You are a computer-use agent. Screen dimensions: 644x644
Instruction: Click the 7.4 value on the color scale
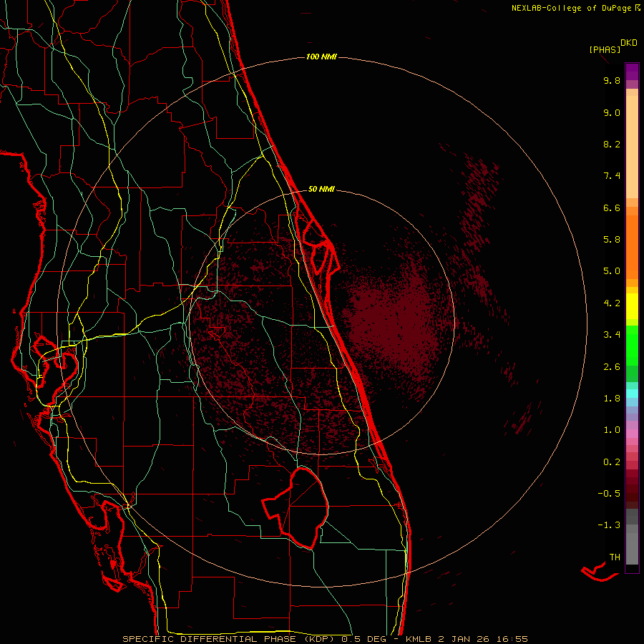[x=612, y=176]
